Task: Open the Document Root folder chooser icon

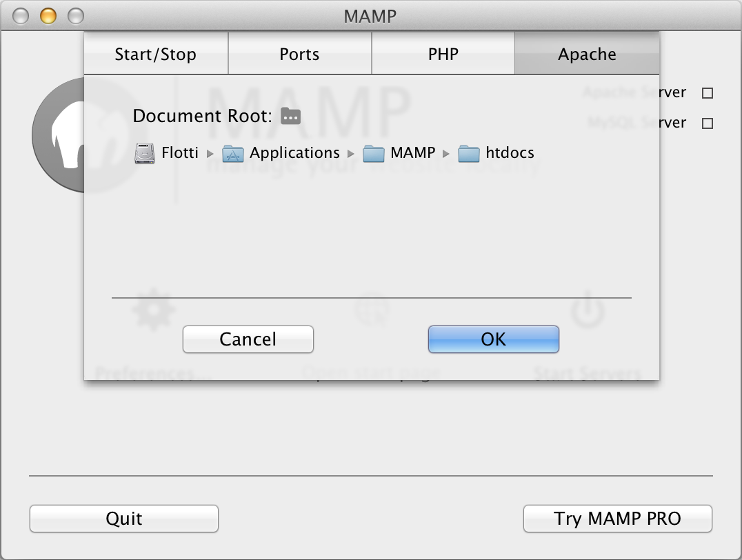Action: 290,116
